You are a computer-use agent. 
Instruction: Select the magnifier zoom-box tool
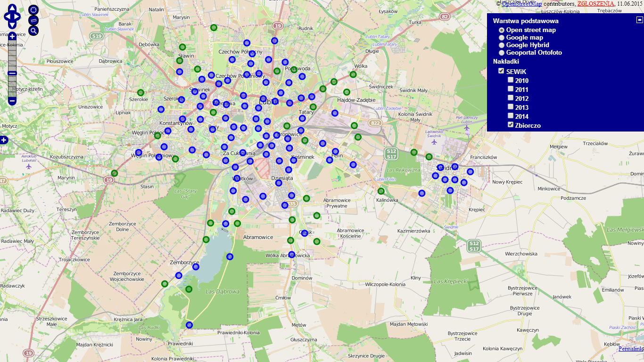pos(33,31)
